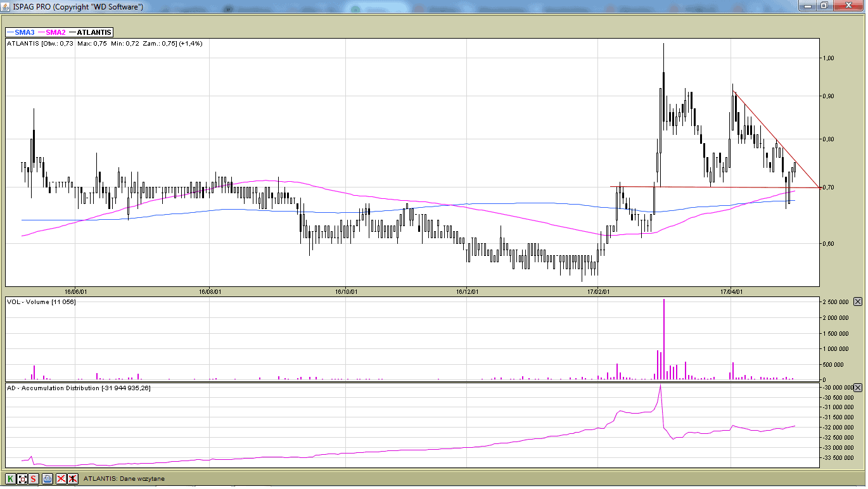Click the printer icon to print chart
Screen dimensions: 868x489
(x=48, y=479)
